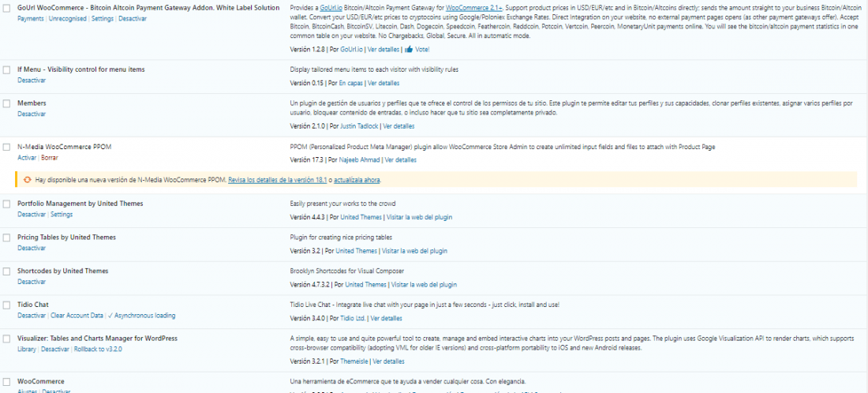Viewport: 868px width, 393px height.
Task: Open the GoUrl.io author link
Action: point(351,49)
